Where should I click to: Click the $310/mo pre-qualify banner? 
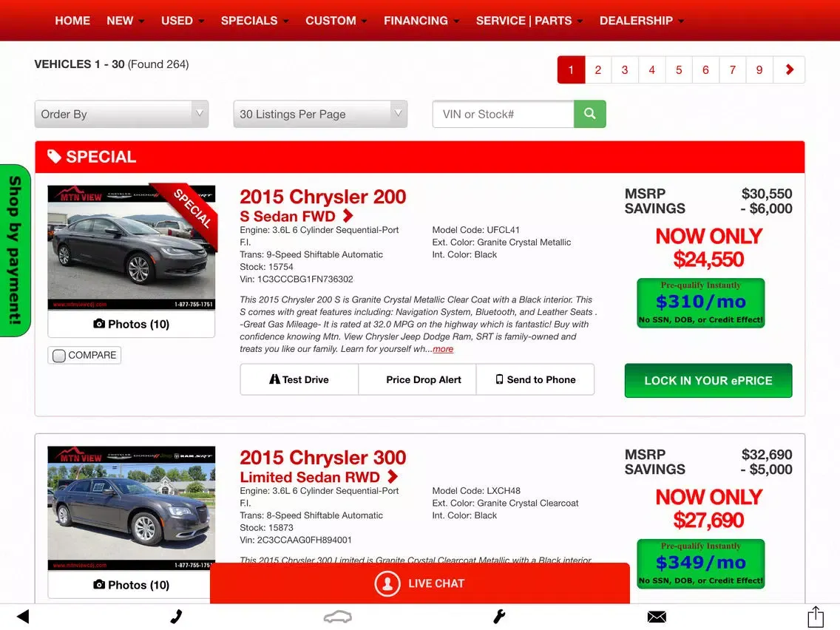tap(701, 302)
